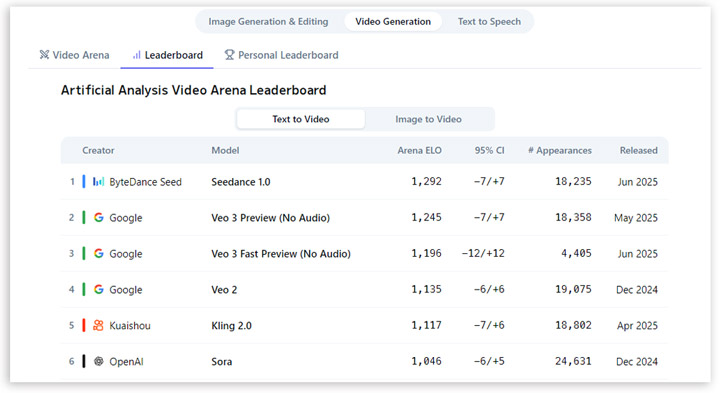Screen dimensions: 720x393
Task: Click the Arena ELO value 1,117
Action: (x=426, y=325)
